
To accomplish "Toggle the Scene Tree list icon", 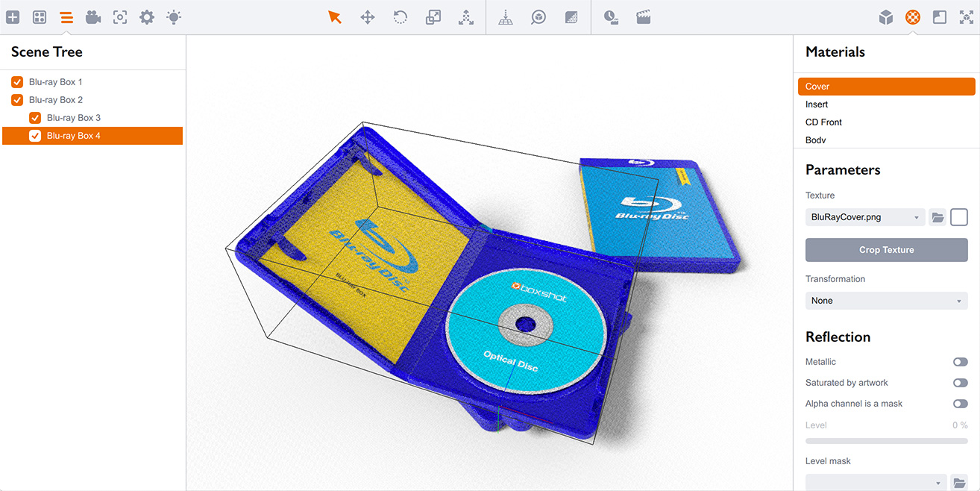I will [66, 17].
